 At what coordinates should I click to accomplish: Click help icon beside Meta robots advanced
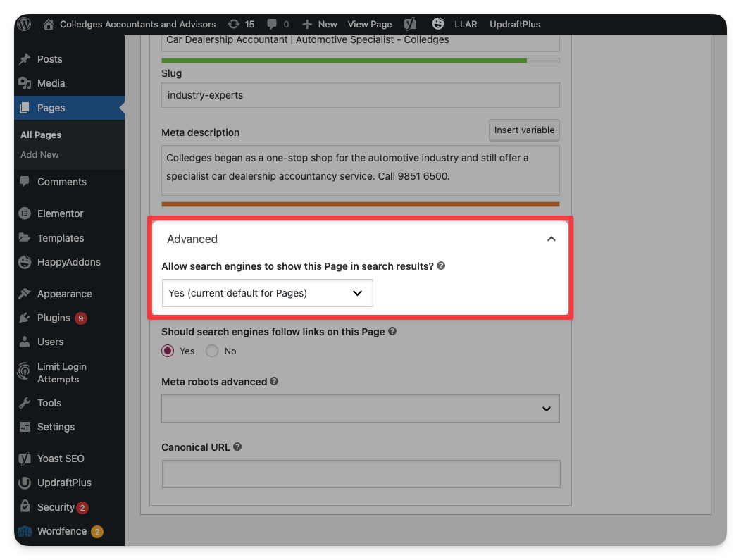coord(274,381)
